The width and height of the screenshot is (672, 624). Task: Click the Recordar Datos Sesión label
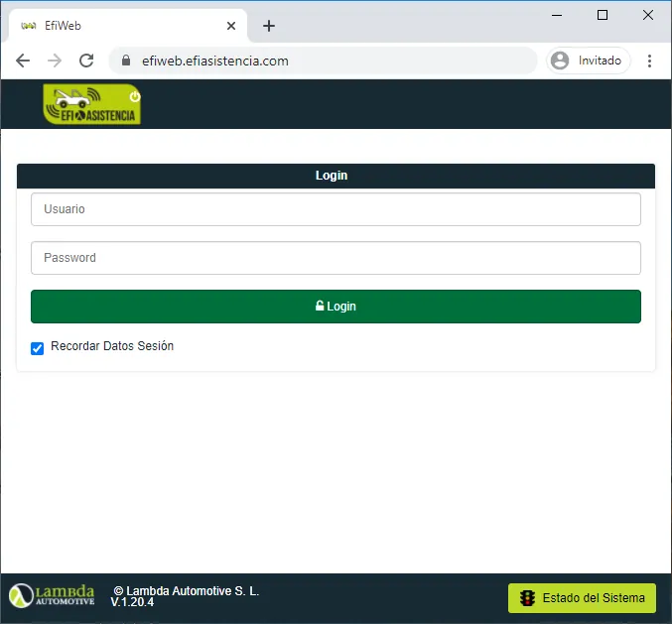pos(112,346)
